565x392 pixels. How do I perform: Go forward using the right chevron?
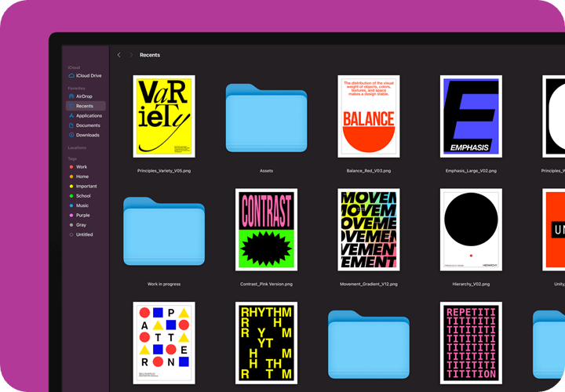(131, 55)
